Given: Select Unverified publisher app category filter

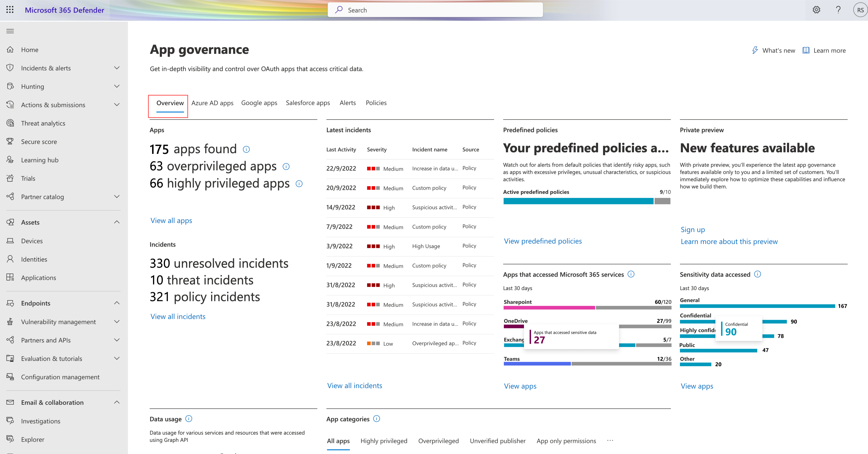Looking at the screenshot, I should coord(497,441).
